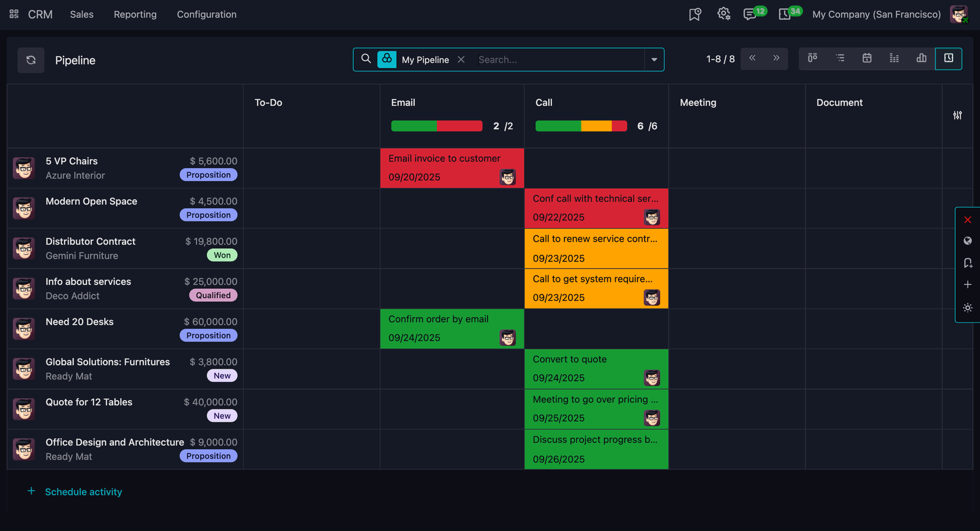980x531 pixels.
Task: Open the Reporting menu
Action: point(135,14)
